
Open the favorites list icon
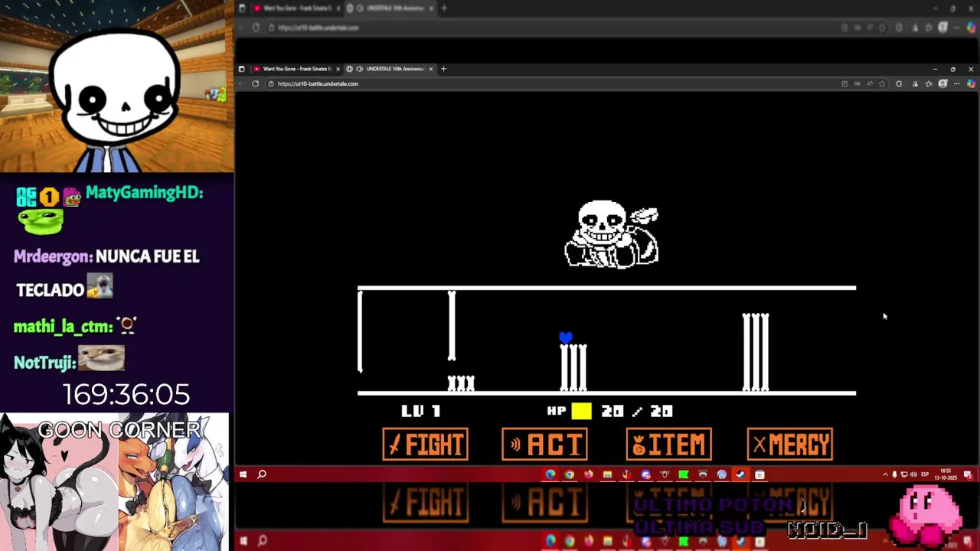929,83
